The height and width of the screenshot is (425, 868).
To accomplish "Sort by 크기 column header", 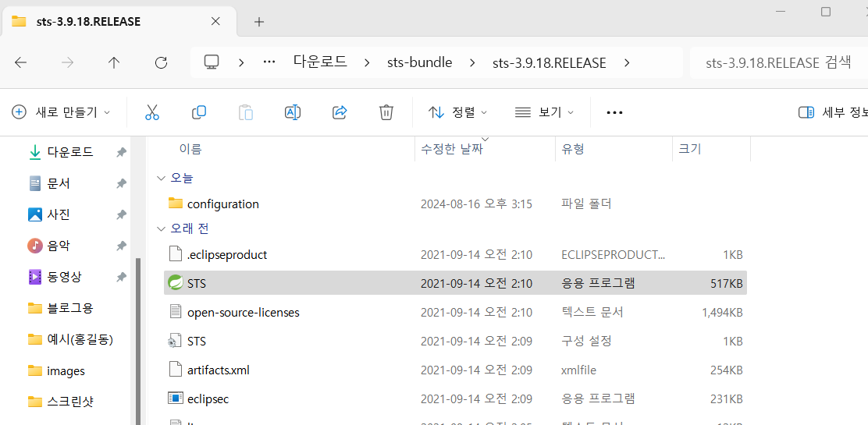I will click(x=690, y=149).
